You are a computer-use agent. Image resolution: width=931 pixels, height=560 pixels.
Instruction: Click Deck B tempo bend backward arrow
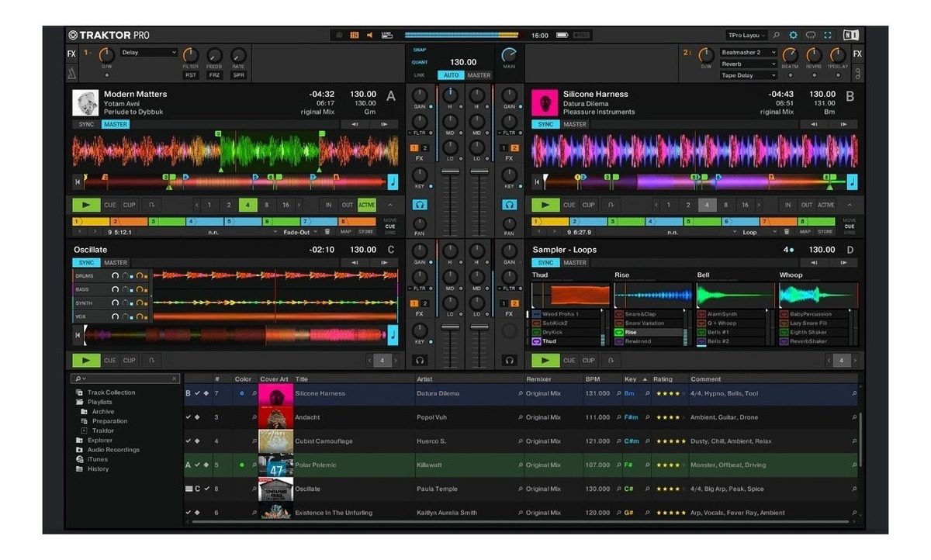(814, 124)
